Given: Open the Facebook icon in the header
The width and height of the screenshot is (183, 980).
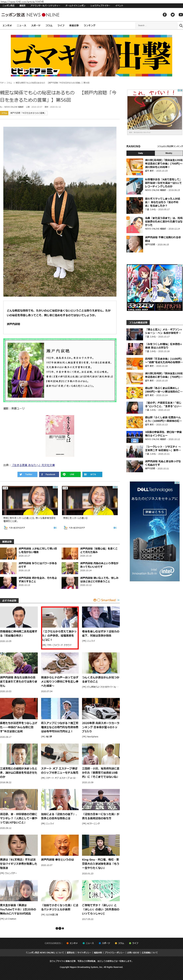Looking at the screenshot, I should (165, 15).
